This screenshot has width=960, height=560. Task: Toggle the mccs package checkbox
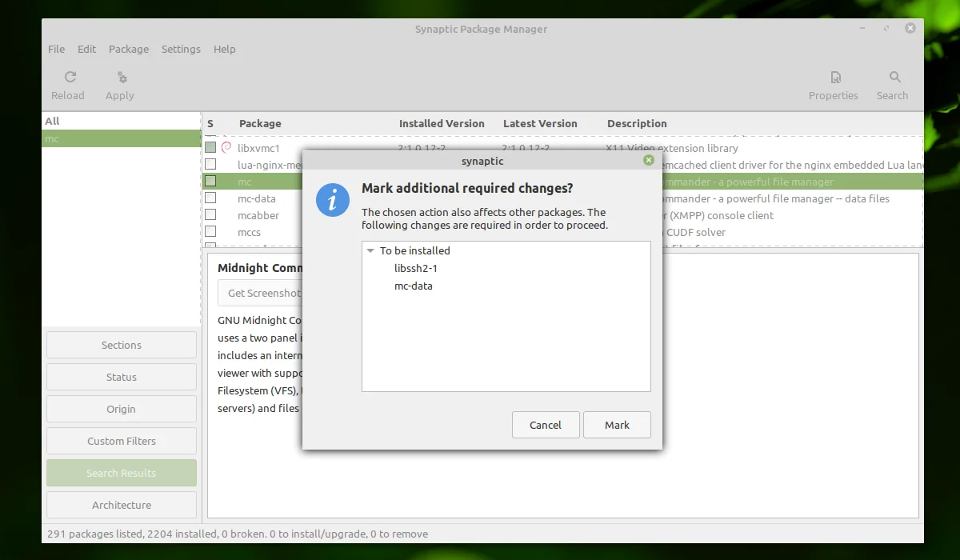[210, 232]
